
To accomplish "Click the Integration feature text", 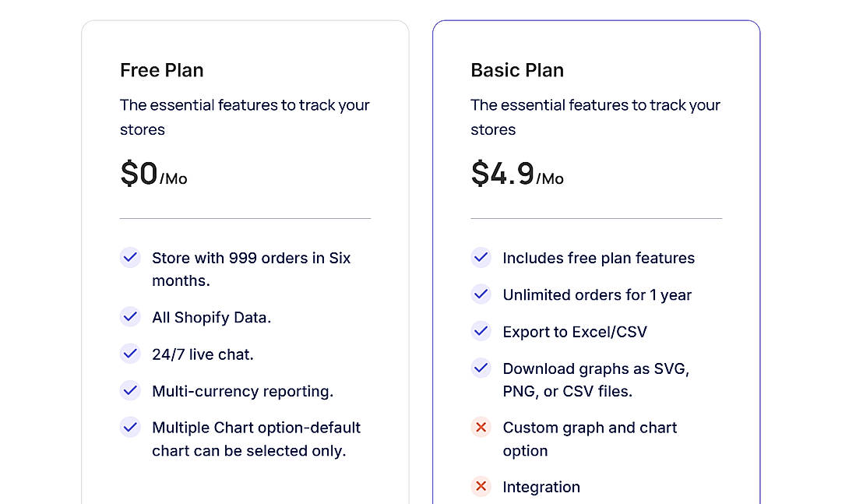I will point(541,487).
